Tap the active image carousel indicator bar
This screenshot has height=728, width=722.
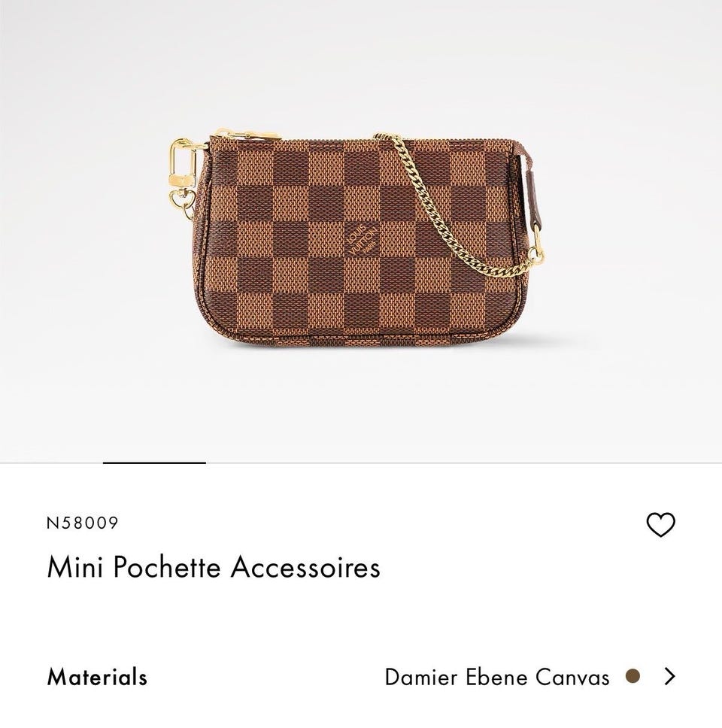(x=154, y=463)
